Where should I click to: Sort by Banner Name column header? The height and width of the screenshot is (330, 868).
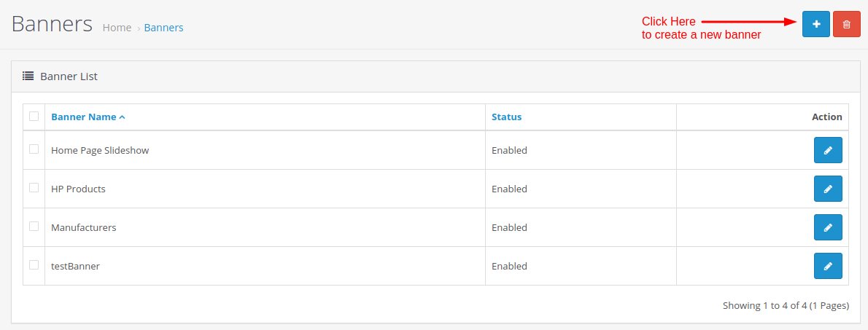[x=88, y=117]
